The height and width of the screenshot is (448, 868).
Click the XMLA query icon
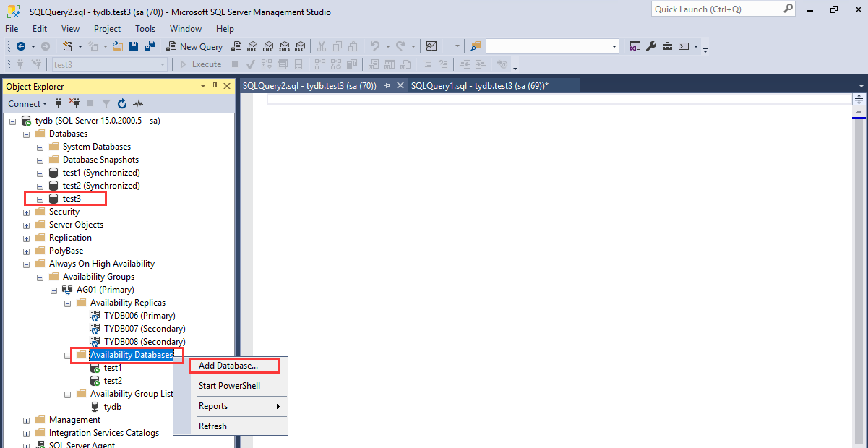point(284,46)
